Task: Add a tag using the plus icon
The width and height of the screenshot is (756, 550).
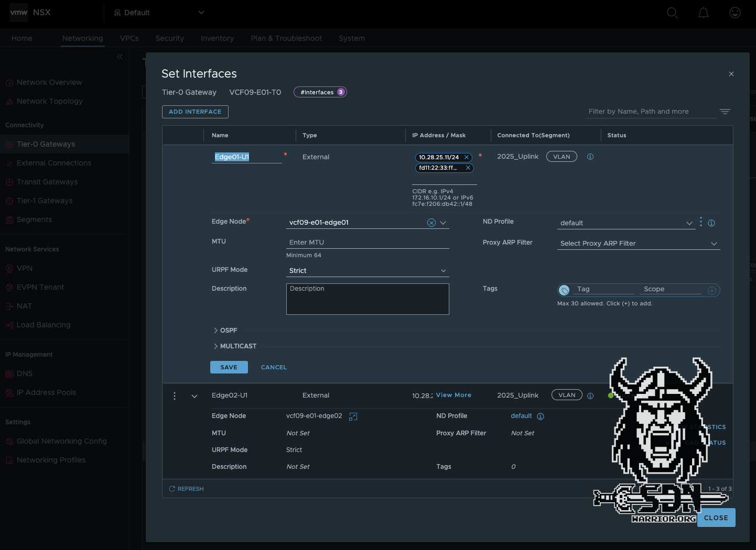Action: pos(712,290)
